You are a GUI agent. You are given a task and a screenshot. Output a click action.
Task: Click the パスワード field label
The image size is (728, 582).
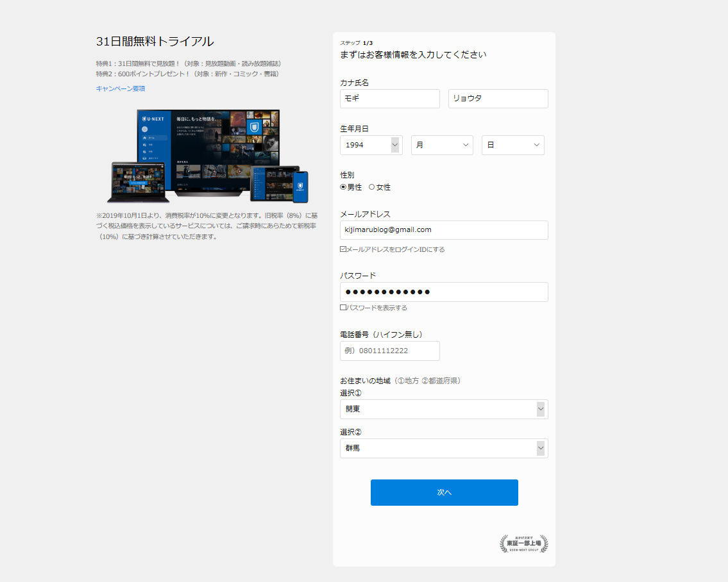358,276
